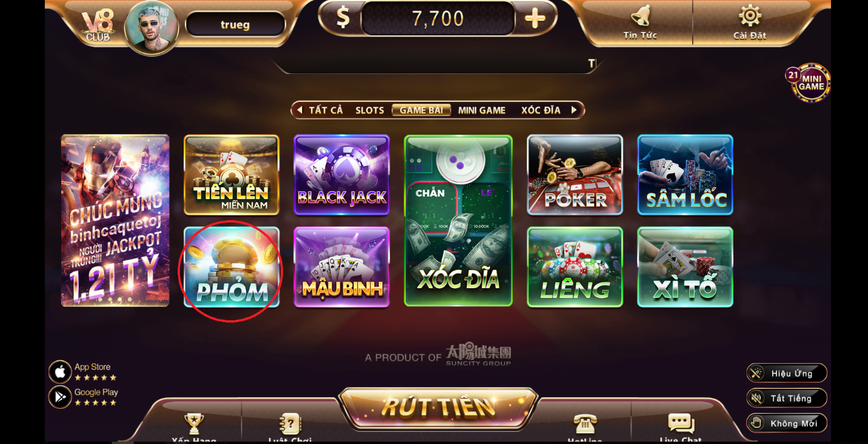Image resolution: width=868 pixels, height=444 pixels.
Task: Open Live Chat speech bubble icon
Action: tap(681, 423)
